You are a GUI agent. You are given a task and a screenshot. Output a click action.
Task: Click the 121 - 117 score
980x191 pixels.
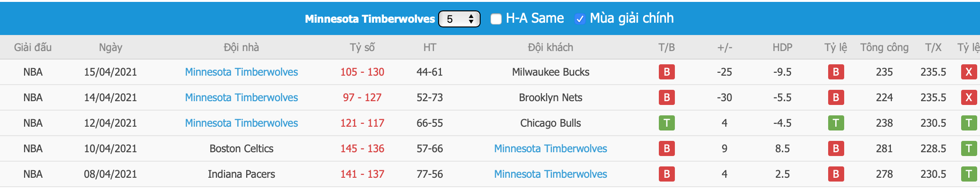362,123
